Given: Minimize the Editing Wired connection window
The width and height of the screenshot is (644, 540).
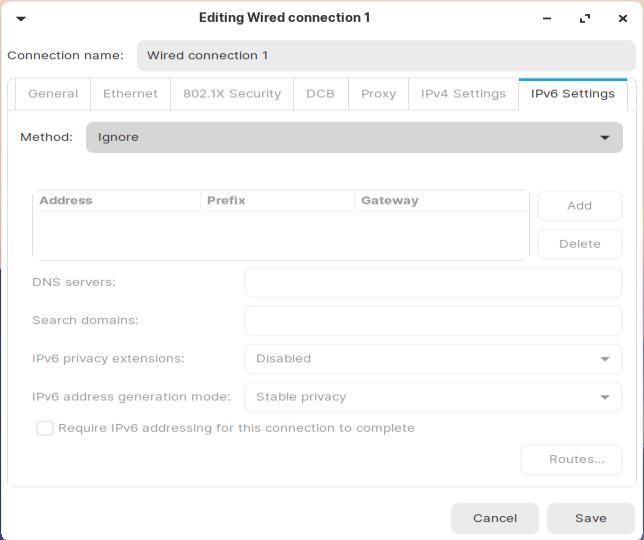Looking at the screenshot, I should [x=547, y=18].
